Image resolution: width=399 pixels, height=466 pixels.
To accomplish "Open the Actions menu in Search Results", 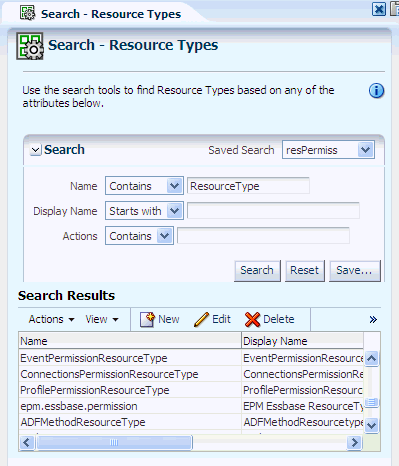I will coord(51,319).
